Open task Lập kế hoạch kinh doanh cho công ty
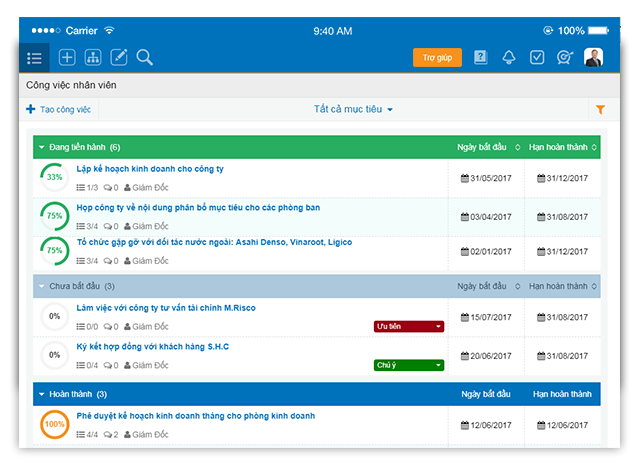638x463 pixels. 150,169
